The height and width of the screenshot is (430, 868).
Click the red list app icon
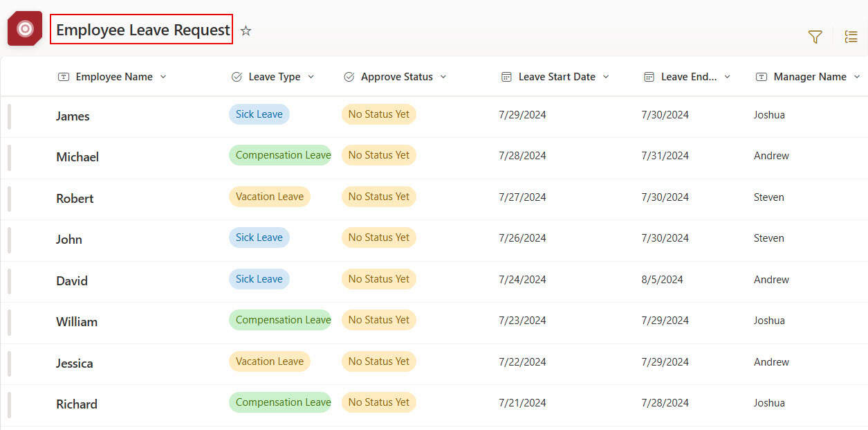(25, 29)
